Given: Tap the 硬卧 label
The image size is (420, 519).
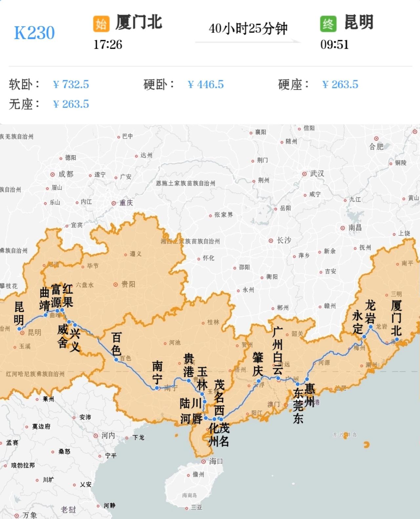Looking at the screenshot, I should tap(159, 84).
